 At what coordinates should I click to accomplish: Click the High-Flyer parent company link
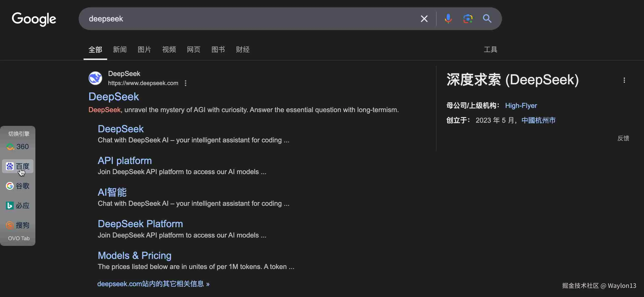tap(521, 105)
